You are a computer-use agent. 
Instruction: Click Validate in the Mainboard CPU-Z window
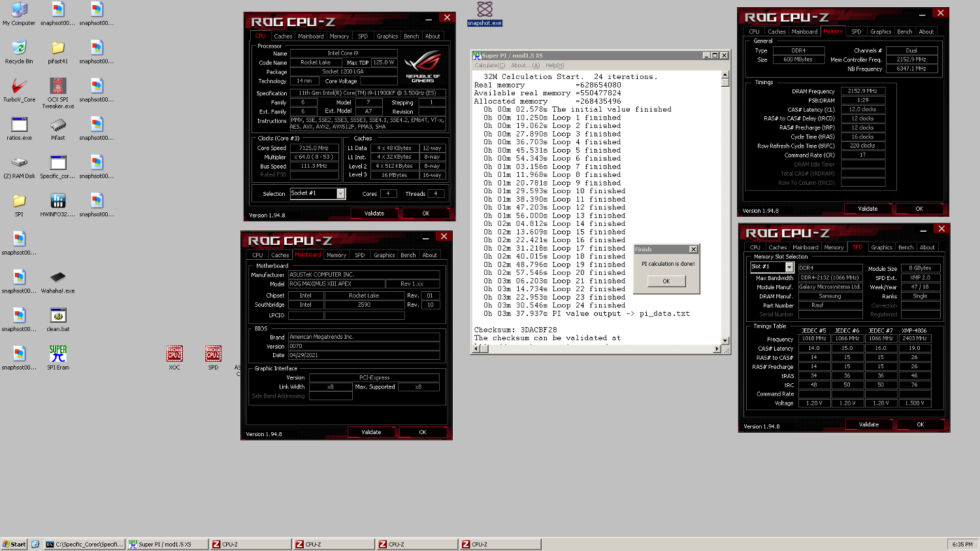point(371,432)
